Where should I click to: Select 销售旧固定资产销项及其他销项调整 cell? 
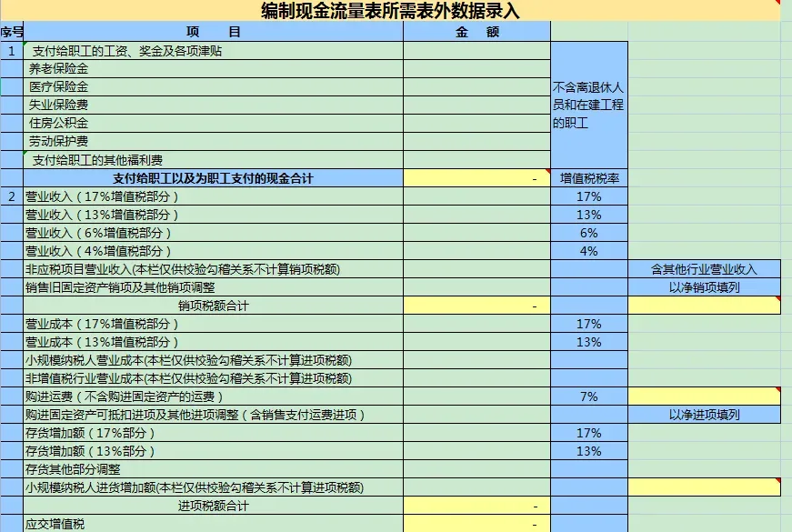click(x=213, y=287)
